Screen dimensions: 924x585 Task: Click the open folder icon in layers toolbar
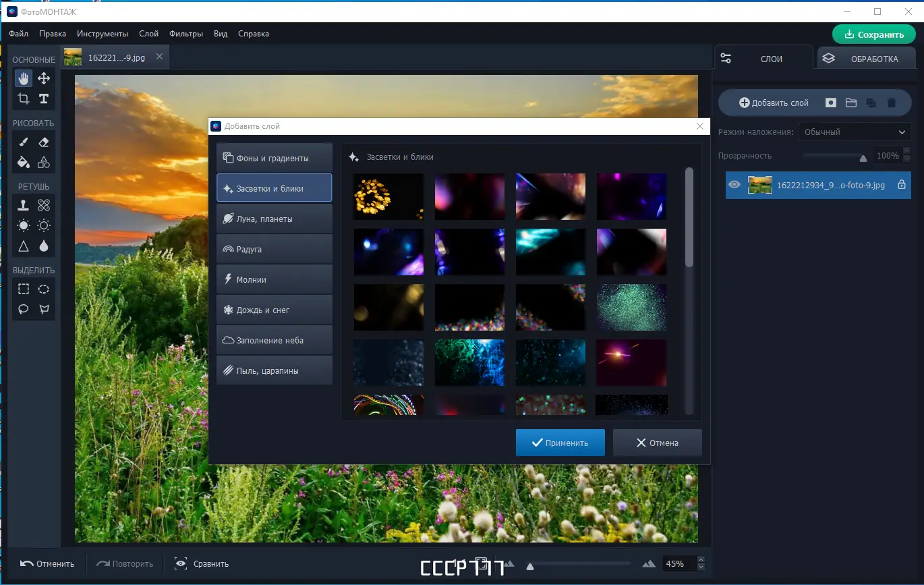[851, 103]
